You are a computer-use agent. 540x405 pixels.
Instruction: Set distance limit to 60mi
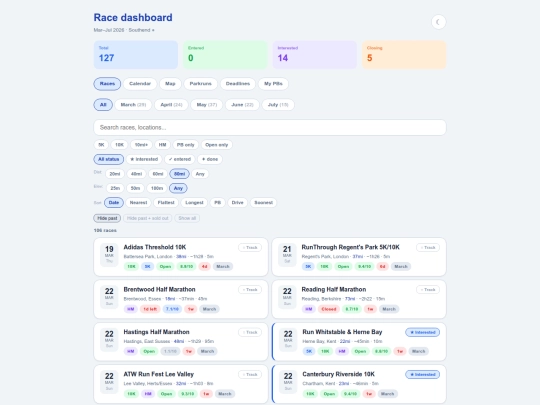(158, 174)
